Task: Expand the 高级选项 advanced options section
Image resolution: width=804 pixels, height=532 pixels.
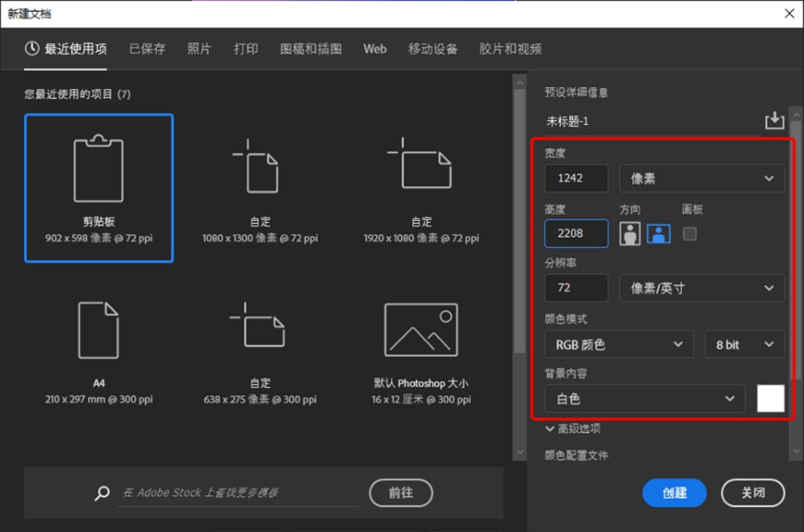Action: click(x=573, y=428)
